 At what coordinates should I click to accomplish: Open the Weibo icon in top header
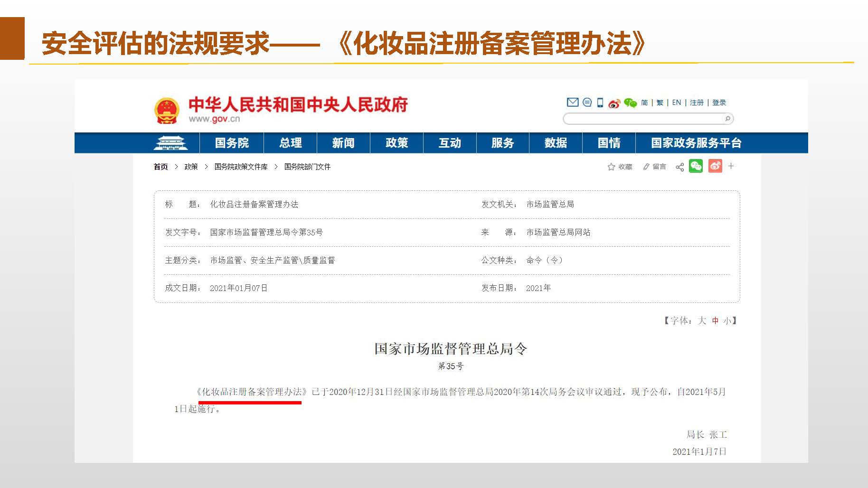(614, 103)
